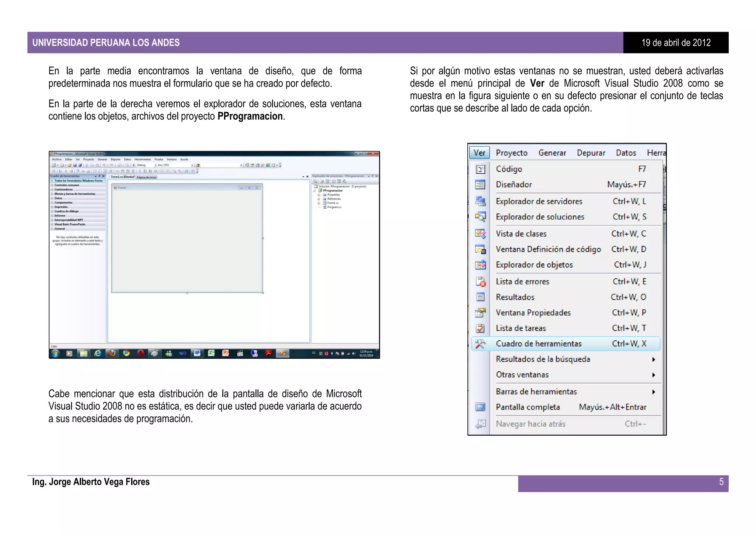756x535 pixels.
Task: Open Firefox from the Windows taskbar
Action: click(x=112, y=353)
